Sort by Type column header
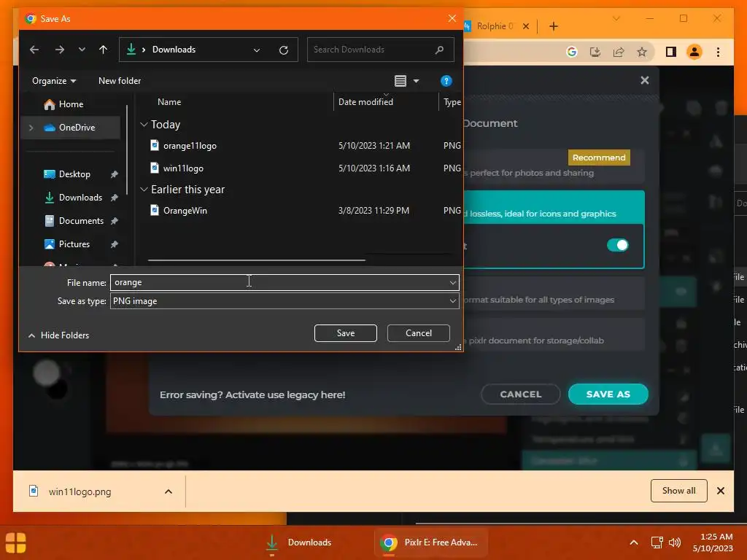 [x=452, y=102]
